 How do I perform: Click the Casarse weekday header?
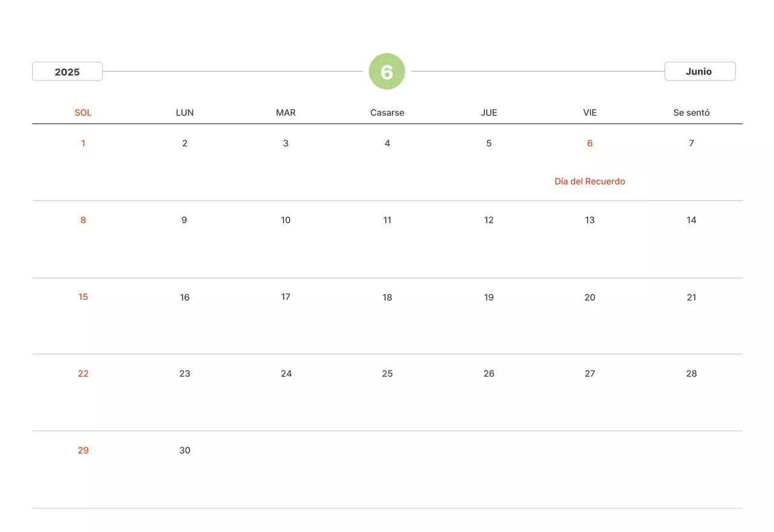[387, 112]
